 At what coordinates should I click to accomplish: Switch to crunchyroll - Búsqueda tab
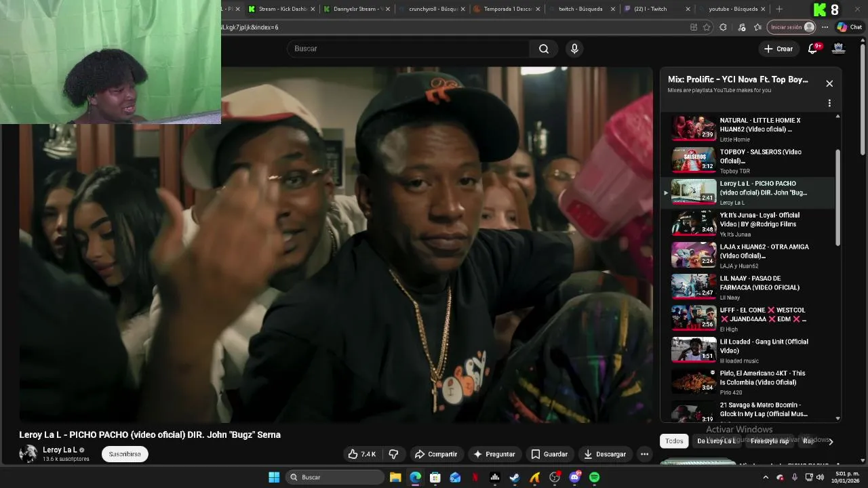pyautogui.click(x=432, y=9)
